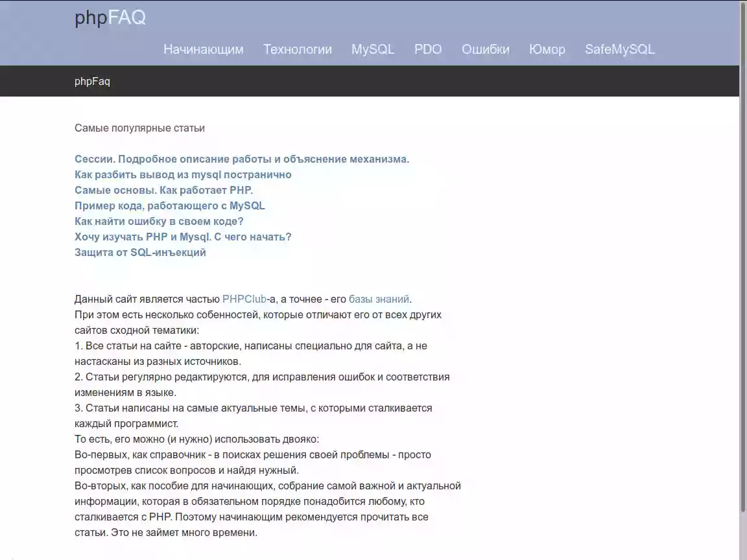Go to the SafeMySQL page
The height and width of the screenshot is (560, 747).
pyautogui.click(x=620, y=49)
